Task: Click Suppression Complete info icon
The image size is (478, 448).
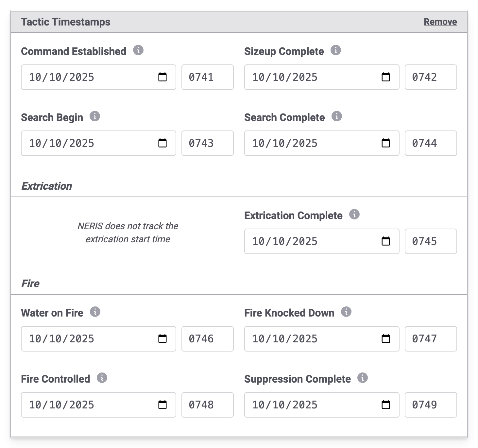Action: (x=363, y=378)
